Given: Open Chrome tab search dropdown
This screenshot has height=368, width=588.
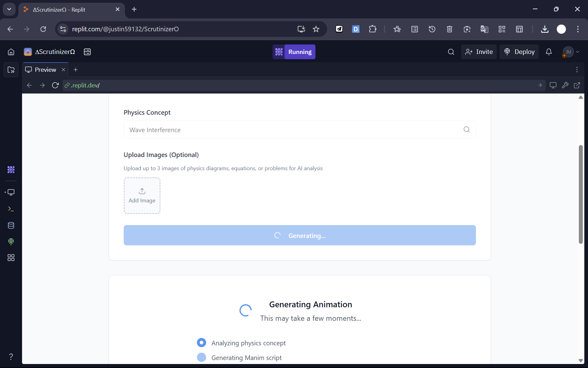Looking at the screenshot, I should coord(9,9).
